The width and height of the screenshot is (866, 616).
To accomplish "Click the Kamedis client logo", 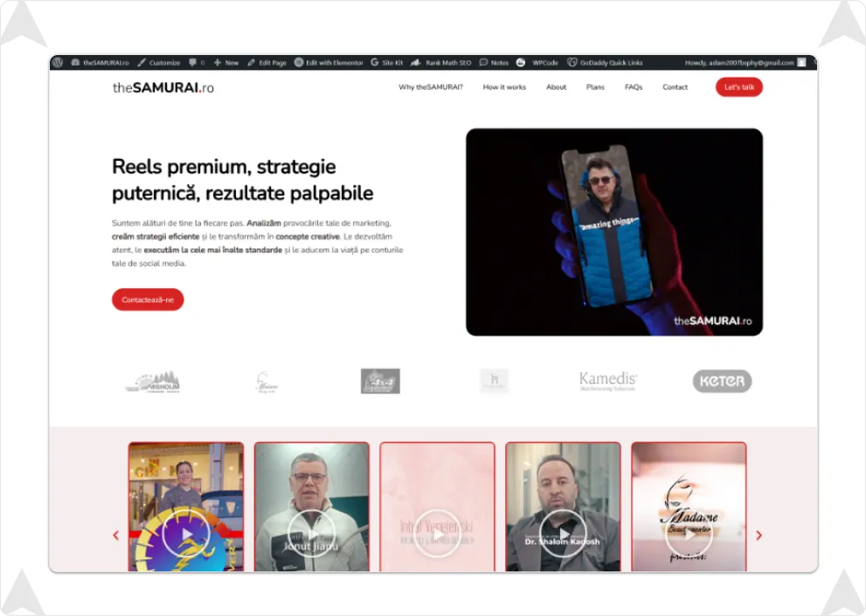I will (608, 381).
